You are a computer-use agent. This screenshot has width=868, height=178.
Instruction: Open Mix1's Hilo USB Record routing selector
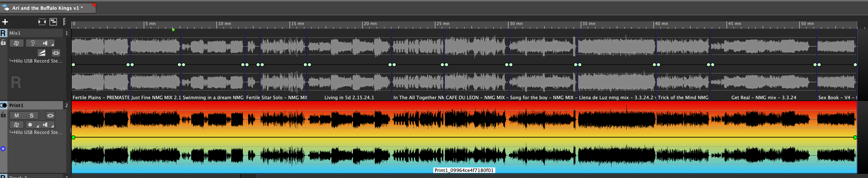(x=36, y=61)
